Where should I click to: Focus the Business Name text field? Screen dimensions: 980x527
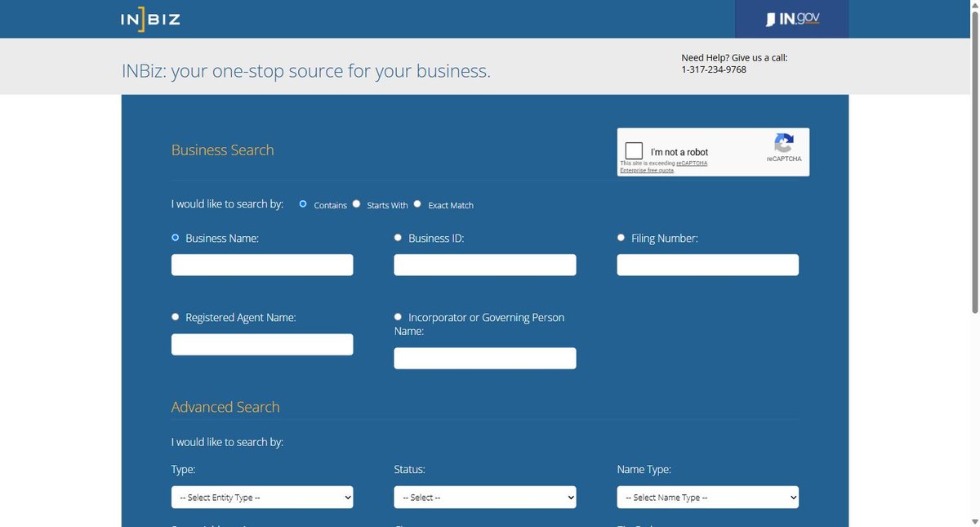tap(262, 265)
